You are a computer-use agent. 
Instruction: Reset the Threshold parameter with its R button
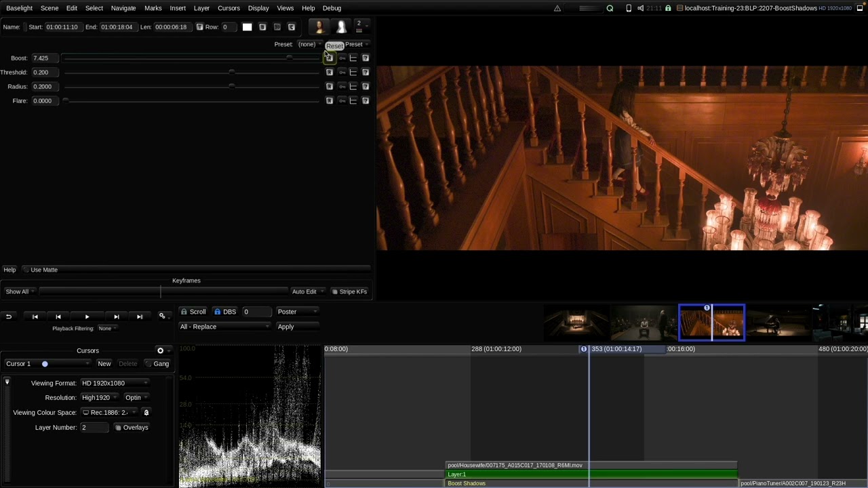pos(330,73)
